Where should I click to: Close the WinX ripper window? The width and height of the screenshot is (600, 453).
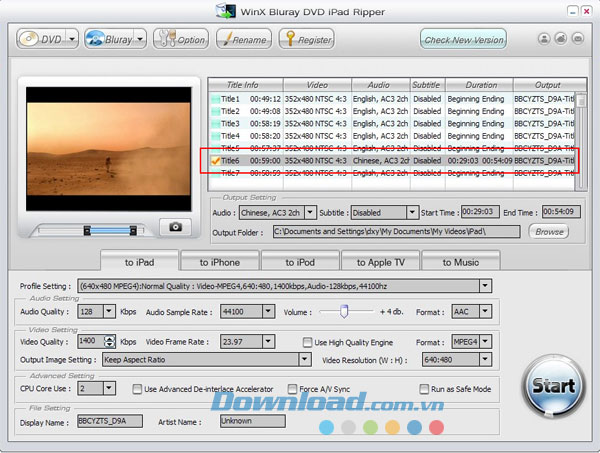tap(586, 11)
